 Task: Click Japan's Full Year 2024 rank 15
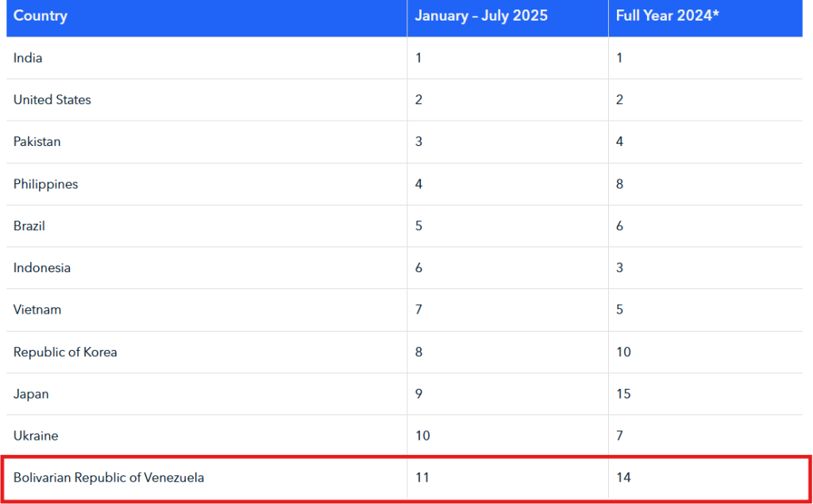point(624,394)
